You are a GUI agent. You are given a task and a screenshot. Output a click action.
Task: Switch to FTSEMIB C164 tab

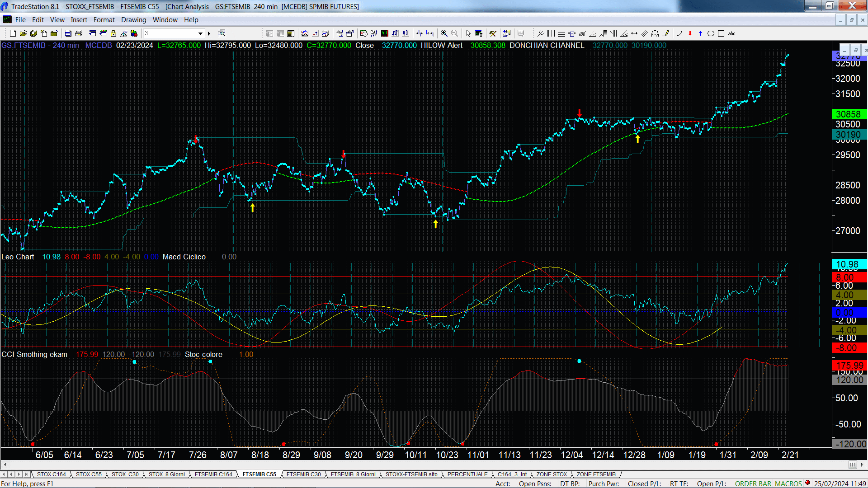pos(213,474)
